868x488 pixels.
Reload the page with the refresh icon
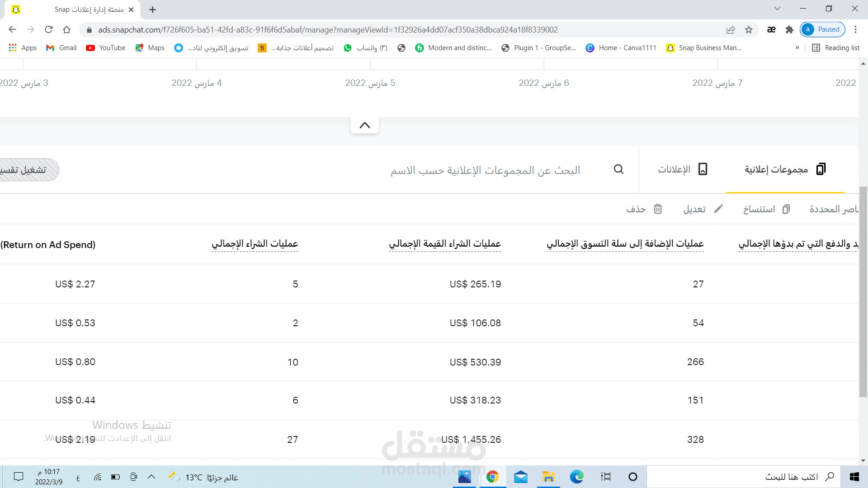click(49, 29)
